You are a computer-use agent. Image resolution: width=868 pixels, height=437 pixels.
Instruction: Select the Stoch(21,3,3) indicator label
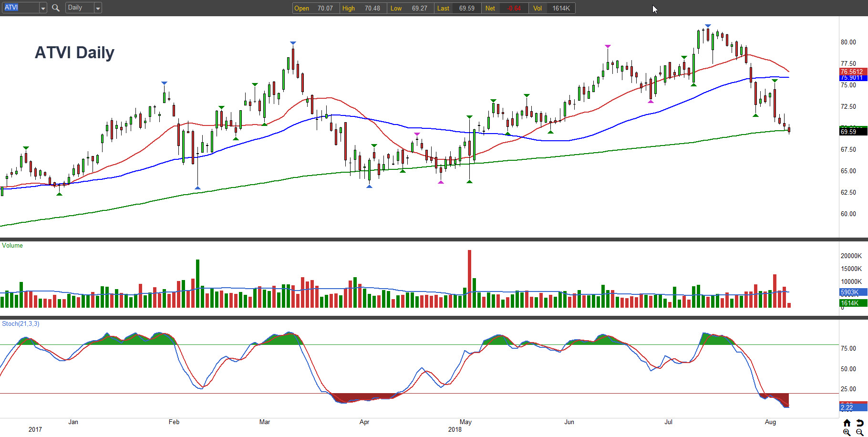point(21,324)
